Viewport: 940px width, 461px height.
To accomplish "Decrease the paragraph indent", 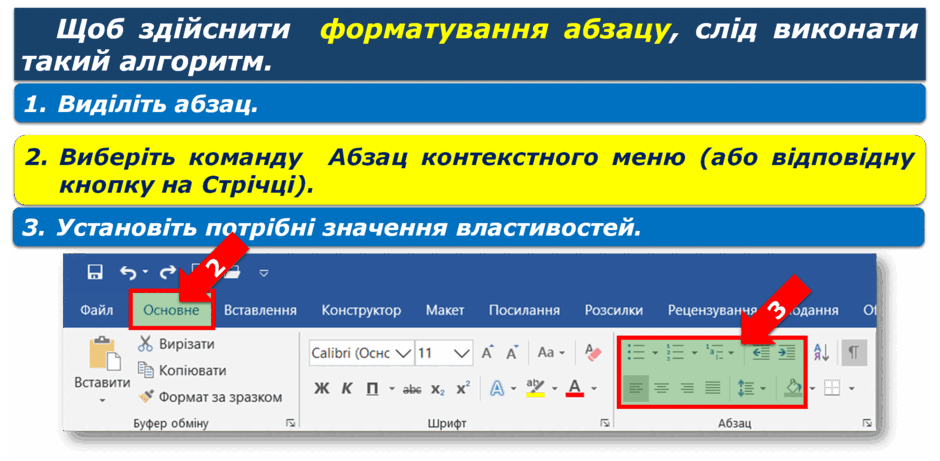I will [761, 353].
